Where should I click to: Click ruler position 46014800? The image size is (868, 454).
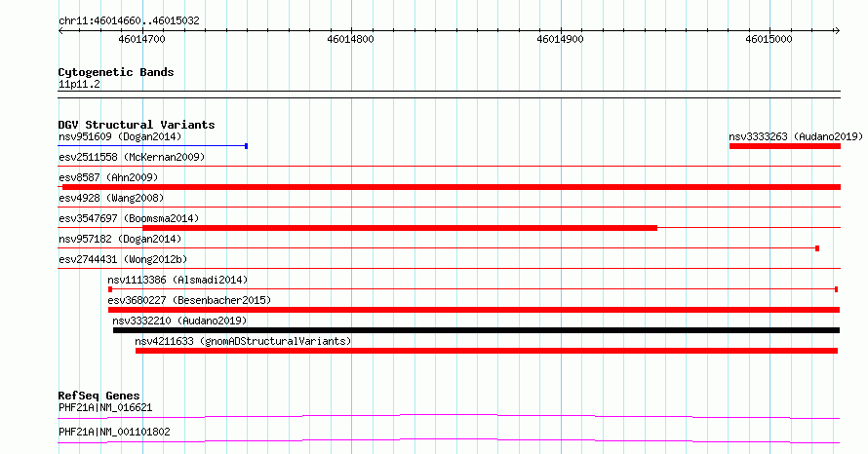point(350,39)
